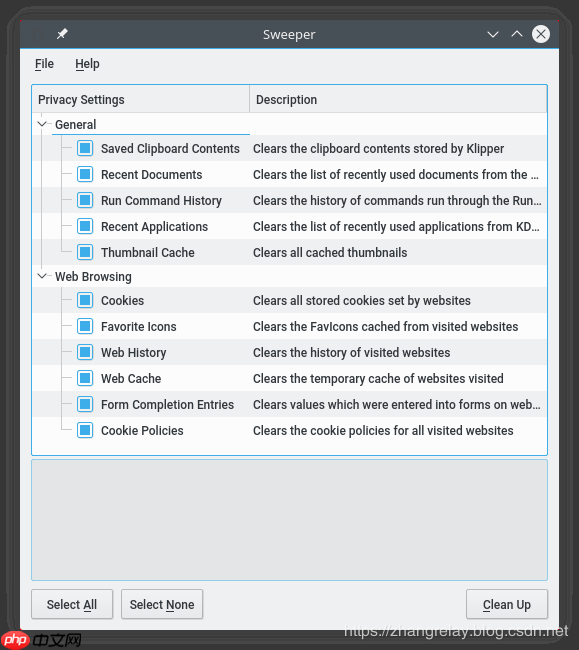This screenshot has width=579, height=650.
Task: Click the Clean Up button
Action: [506, 604]
